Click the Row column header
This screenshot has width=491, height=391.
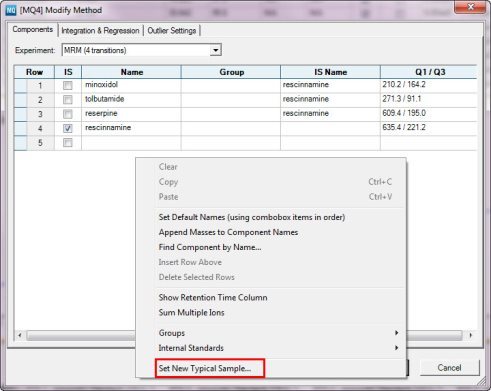[34, 72]
